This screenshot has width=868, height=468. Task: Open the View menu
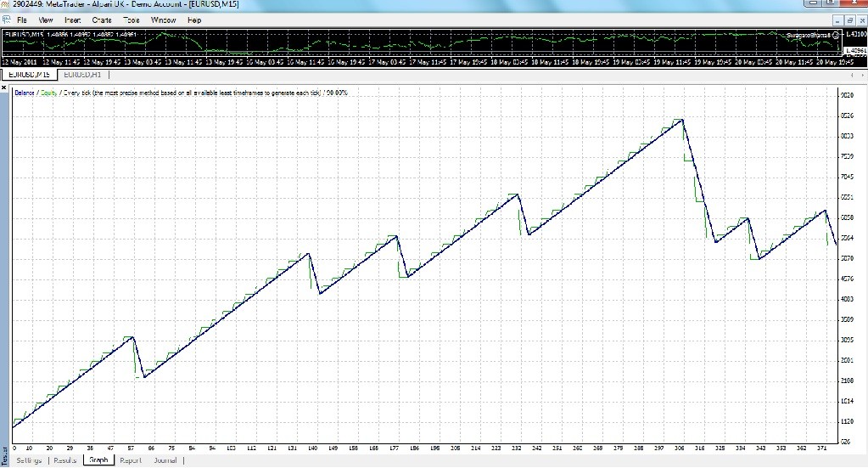[x=45, y=20]
